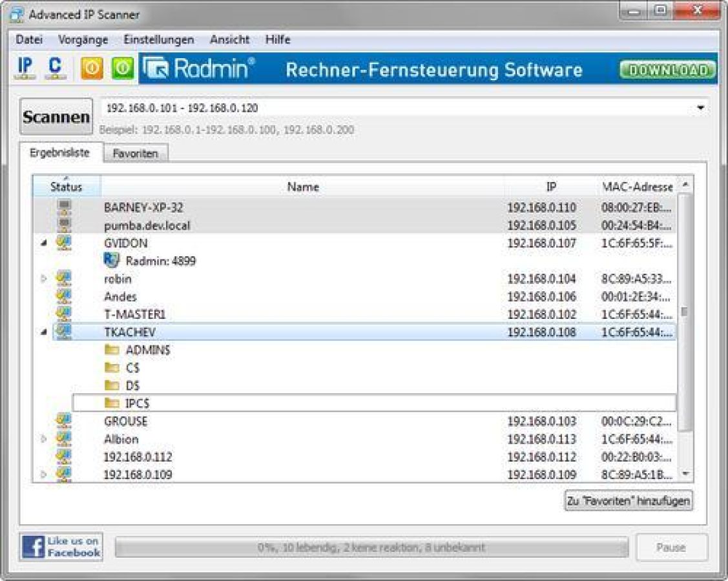Click the computer icon beside BARNEY-XP-32
Screen dimensions: 728x581
click(63, 207)
